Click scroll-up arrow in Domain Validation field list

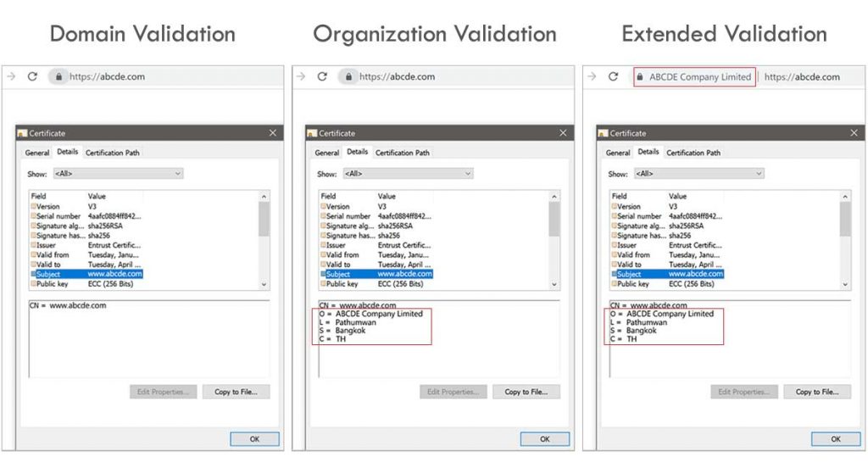pos(264,196)
